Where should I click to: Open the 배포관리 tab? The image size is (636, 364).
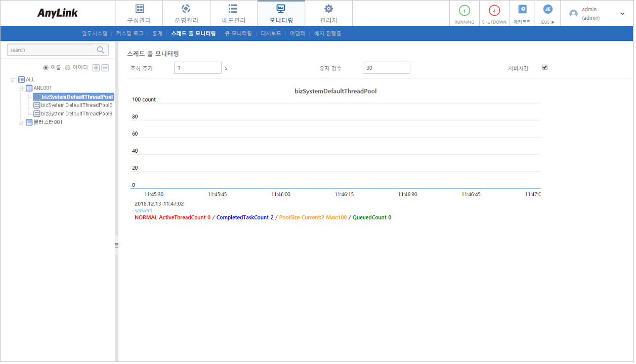[233, 14]
